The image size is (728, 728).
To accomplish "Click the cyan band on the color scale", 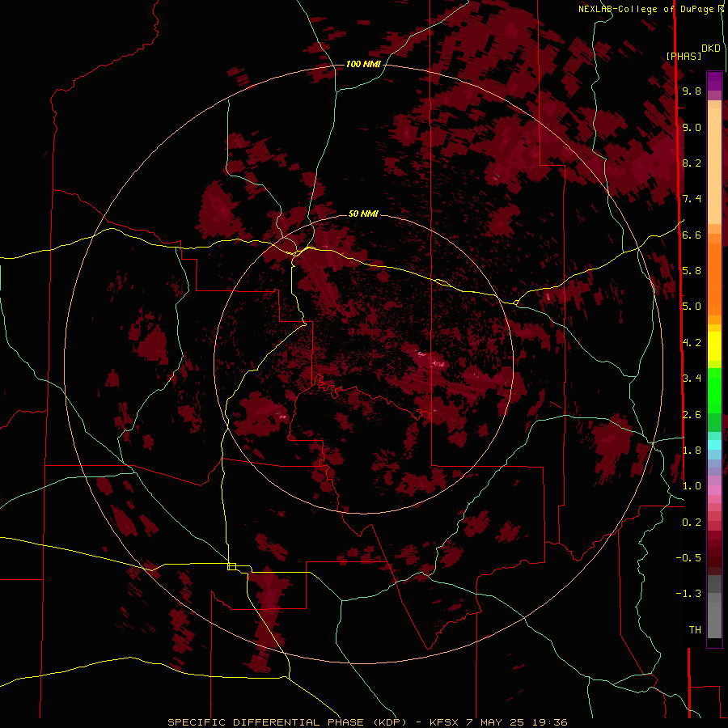I will point(714,445).
